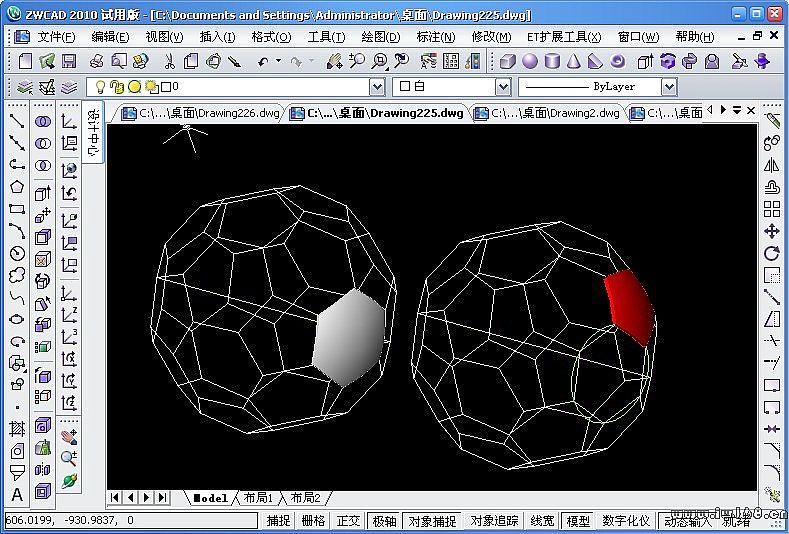Jump to the last layout tab arrow
Image resolution: width=789 pixels, height=534 pixels.
coord(162,498)
